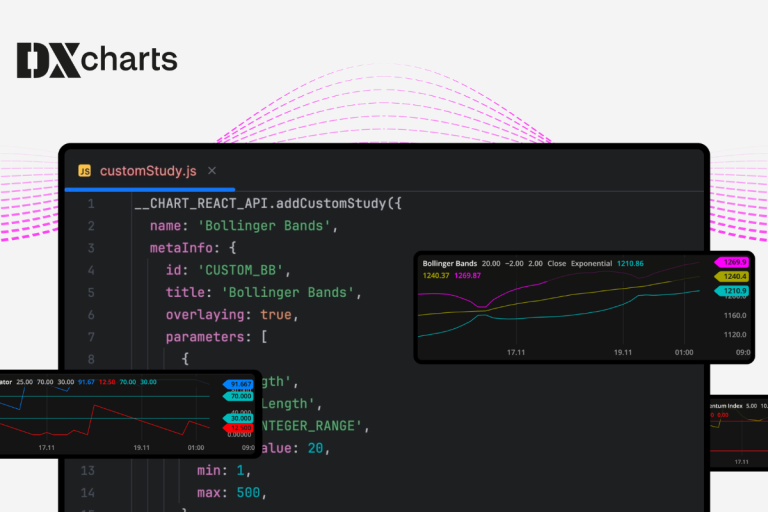This screenshot has width=768, height=512.
Task: Click the overlaying true value
Action: tap(276, 315)
